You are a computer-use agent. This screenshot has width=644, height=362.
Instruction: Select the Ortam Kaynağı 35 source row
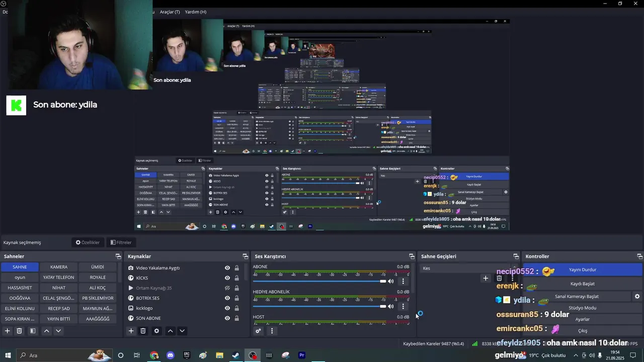click(x=183, y=288)
